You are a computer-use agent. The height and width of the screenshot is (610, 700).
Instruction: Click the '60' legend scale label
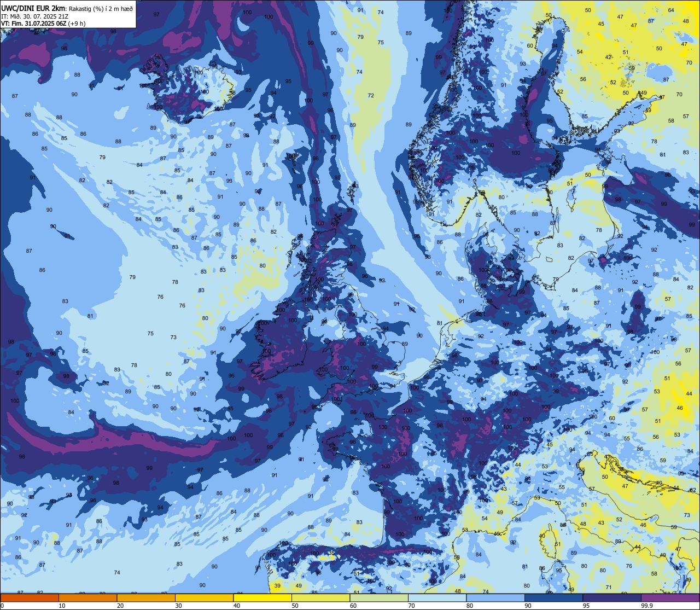pos(353,606)
